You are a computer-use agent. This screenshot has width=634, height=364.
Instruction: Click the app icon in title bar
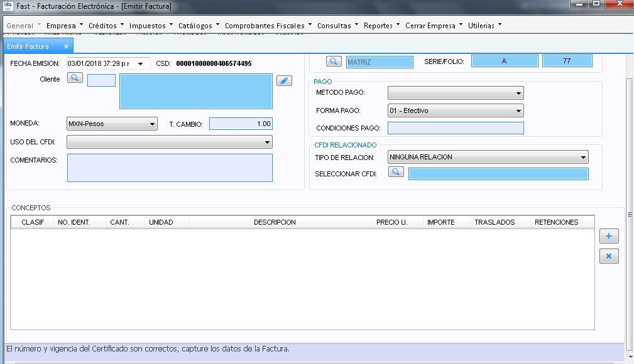(8, 6)
